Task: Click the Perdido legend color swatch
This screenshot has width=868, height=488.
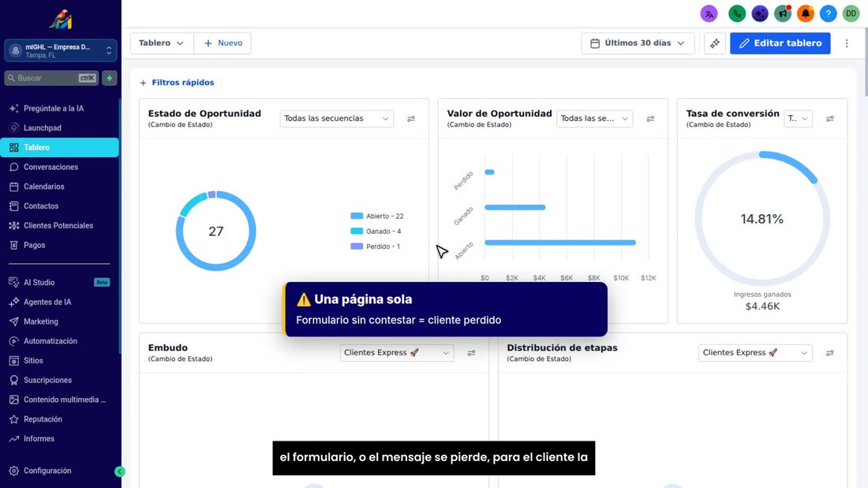Action: pyautogui.click(x=357, y=246)
